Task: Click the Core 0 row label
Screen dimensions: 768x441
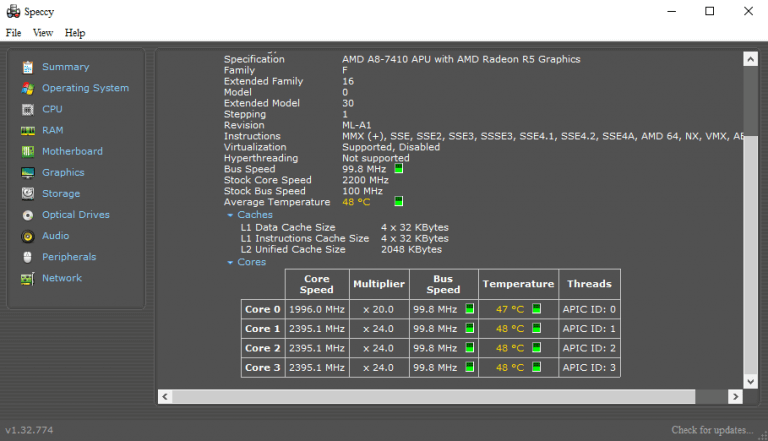Action: coord(263,309)
